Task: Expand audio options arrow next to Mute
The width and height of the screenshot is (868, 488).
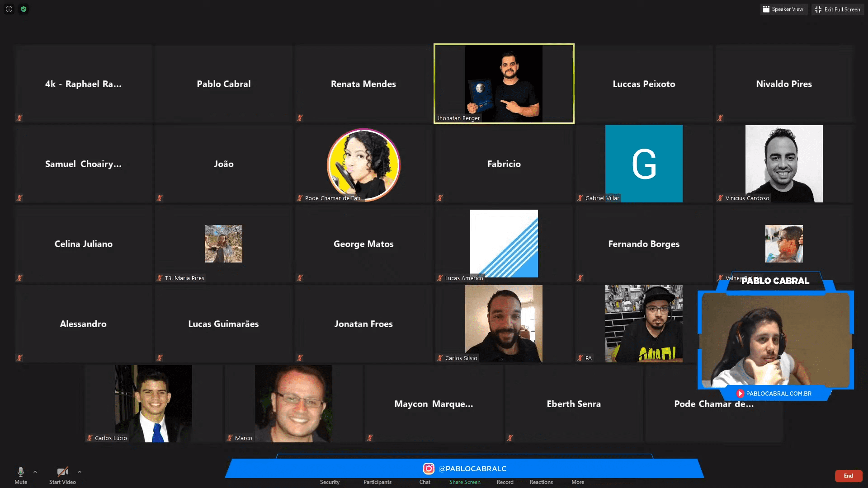Action: [35, 472]
